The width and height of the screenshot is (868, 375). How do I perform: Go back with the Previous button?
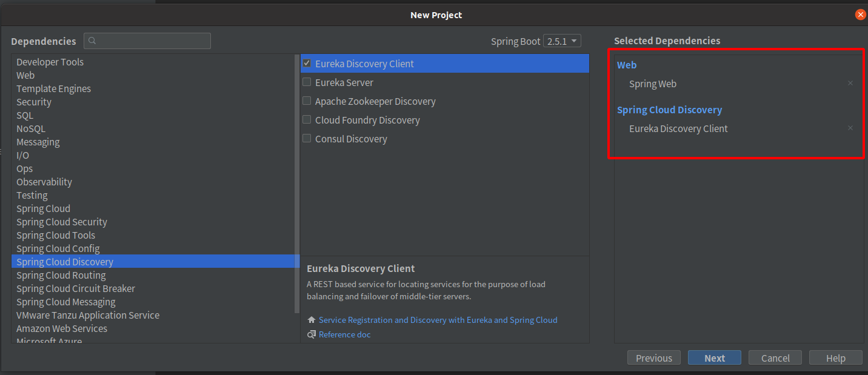[653, 358]
